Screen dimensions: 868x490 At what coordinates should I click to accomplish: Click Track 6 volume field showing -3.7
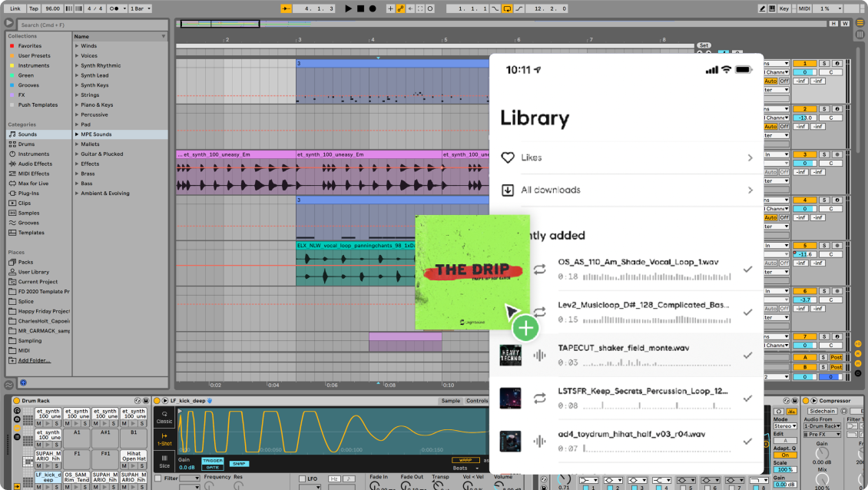pos(805,300)
